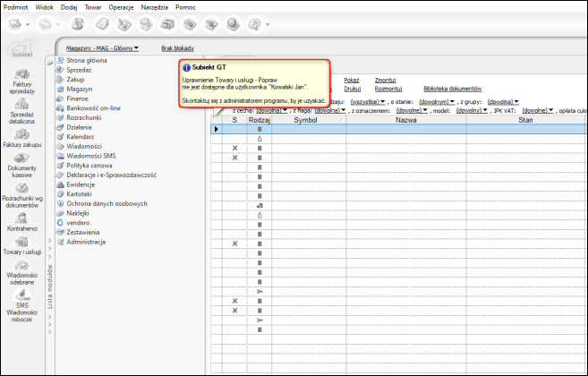Viewport: 588px width, 376px height.
Task: Open the Narzędzia menu
Action: pyautogui.click(x=155, y=7)
